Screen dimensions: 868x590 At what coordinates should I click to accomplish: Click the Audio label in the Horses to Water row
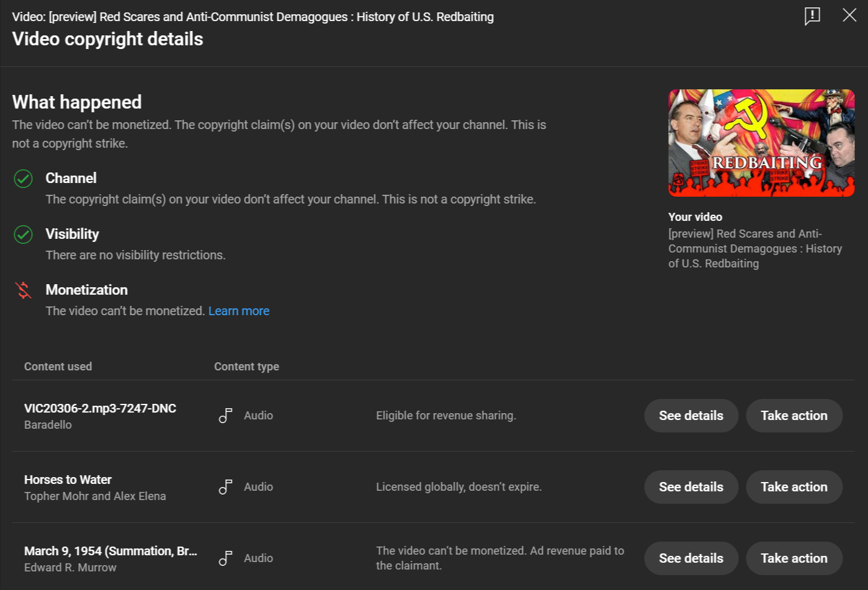pos(258,487)
